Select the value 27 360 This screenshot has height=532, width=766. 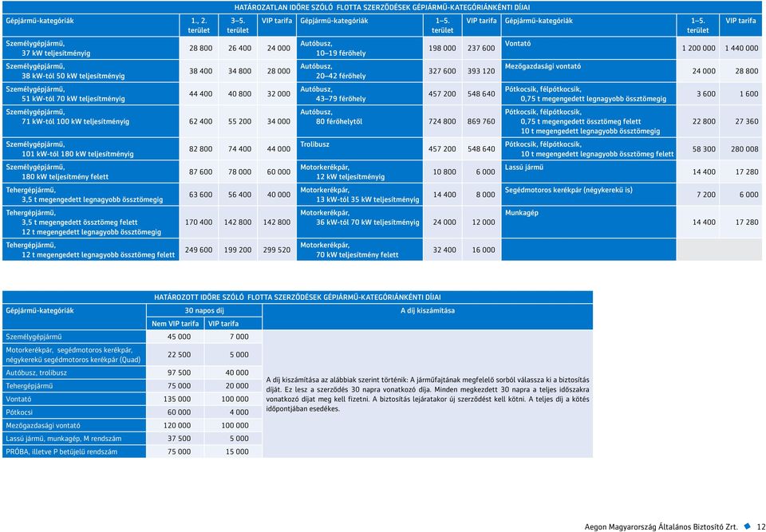[x=747, y=122]
